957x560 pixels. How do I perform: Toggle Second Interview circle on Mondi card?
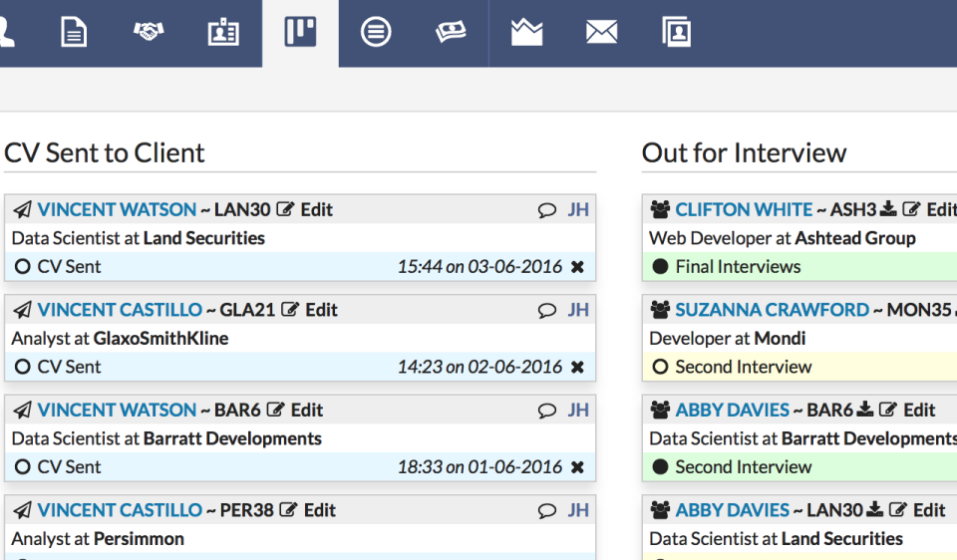point(659,367)
